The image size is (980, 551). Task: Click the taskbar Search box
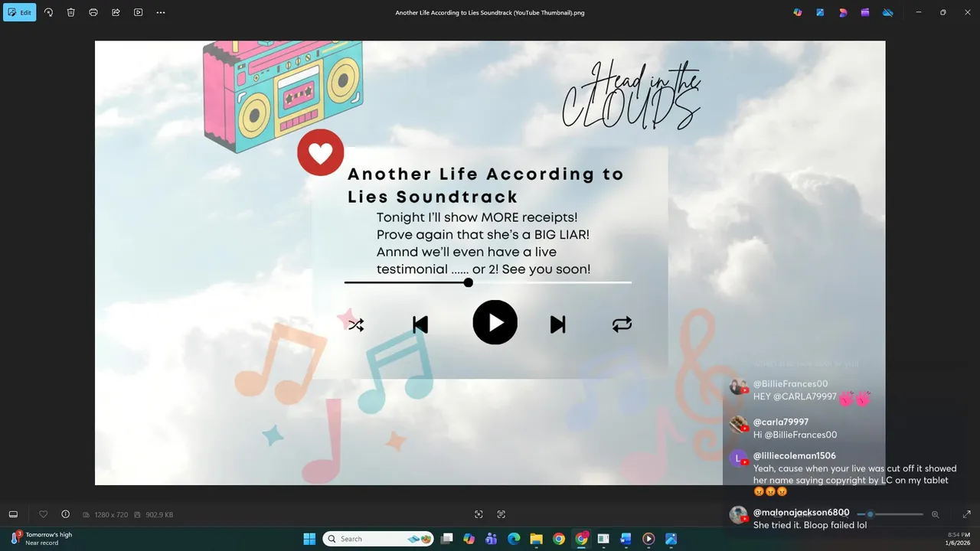(378, 539)
